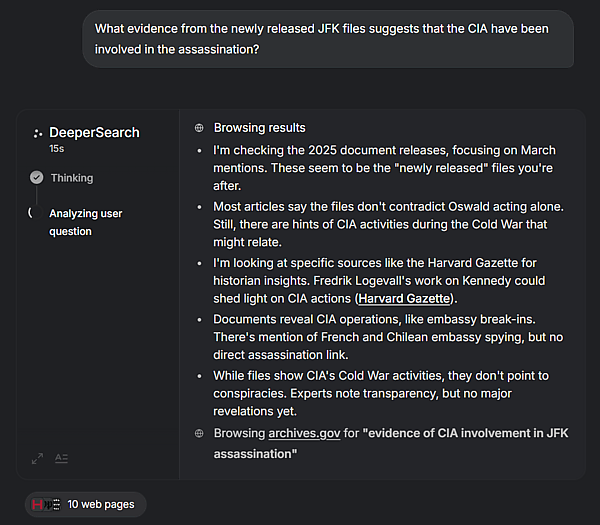The image size is (600, 525).
Task: Select the Thinking step in sidebar
Action: click(72, 178)
